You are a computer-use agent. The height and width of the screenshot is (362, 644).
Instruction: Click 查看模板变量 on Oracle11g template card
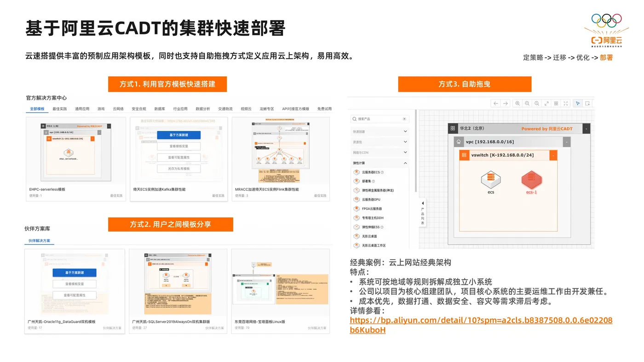point(75,284)
